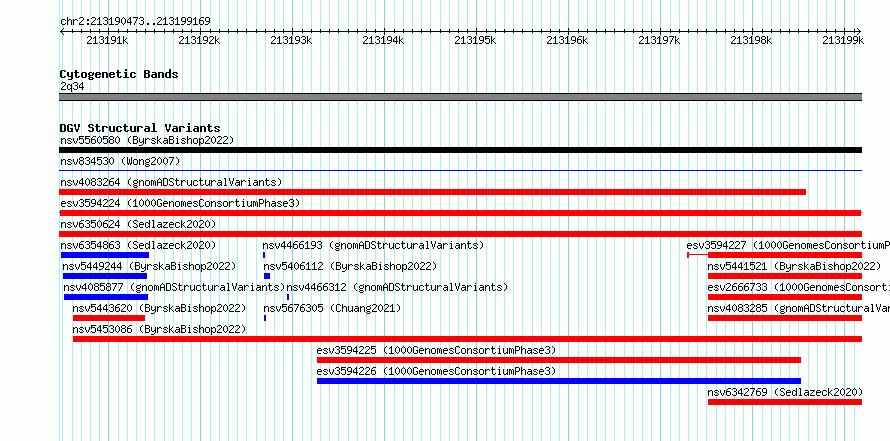The image size is (890, 441).
Task: Click the nsv6342769 (Sedlazeck2020) label
Action: (x=785, y=392)
